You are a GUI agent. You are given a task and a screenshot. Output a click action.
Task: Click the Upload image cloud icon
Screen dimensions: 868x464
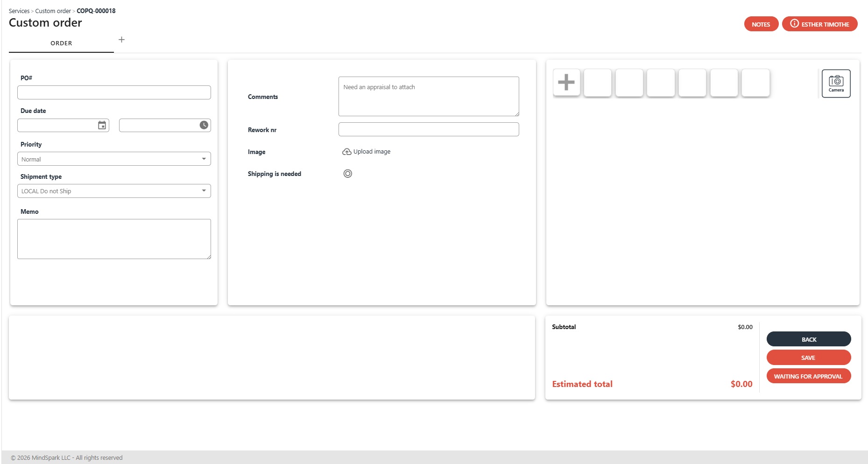point(347,152)
